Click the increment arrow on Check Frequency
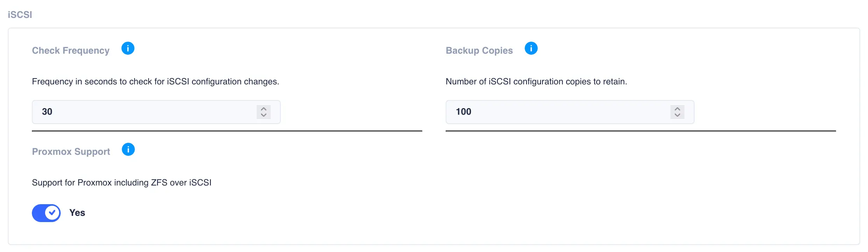 tap(264, 108)
